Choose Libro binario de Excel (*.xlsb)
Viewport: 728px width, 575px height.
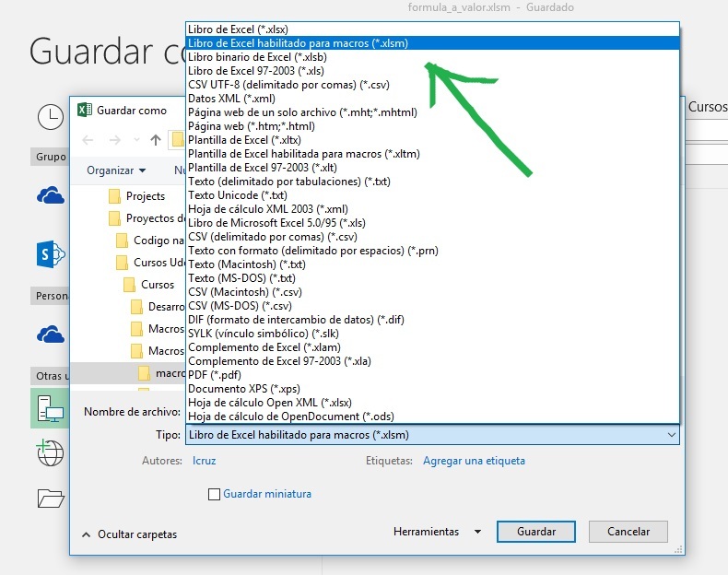click(x=432, y=57)
